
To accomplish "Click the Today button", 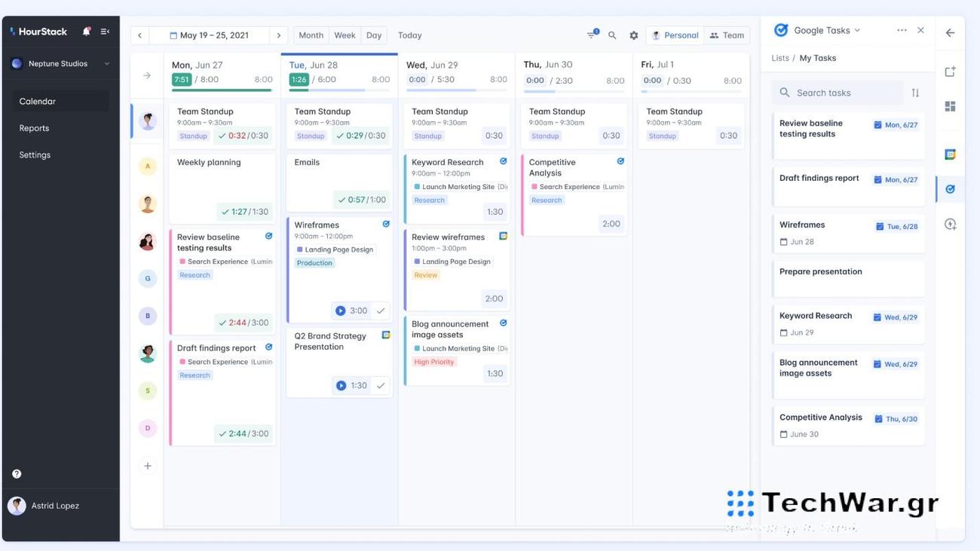I will tap(409, 34).
